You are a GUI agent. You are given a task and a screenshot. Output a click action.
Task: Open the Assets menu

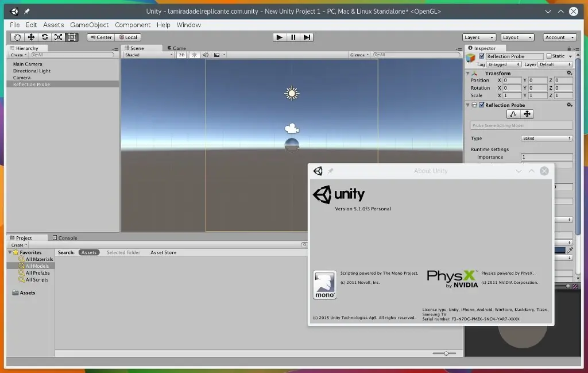tap(53, 25)
